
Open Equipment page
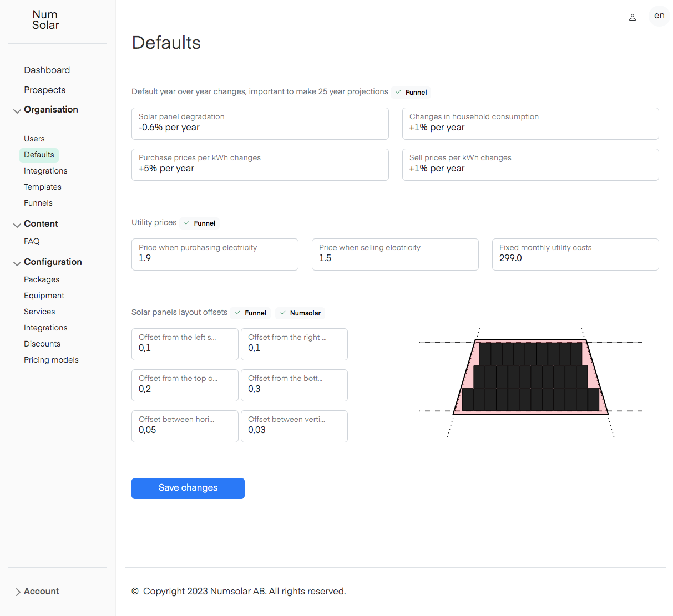(x=44, y=296)
